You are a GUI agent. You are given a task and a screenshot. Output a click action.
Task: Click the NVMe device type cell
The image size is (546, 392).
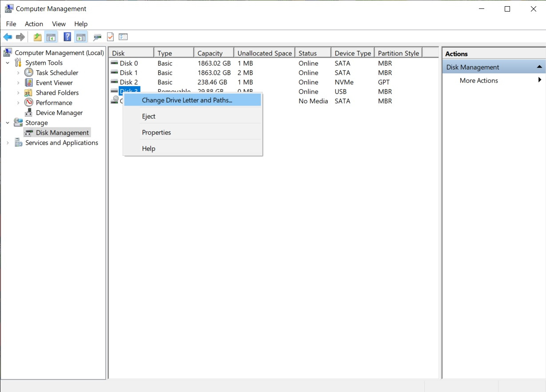tap(344, 82)
